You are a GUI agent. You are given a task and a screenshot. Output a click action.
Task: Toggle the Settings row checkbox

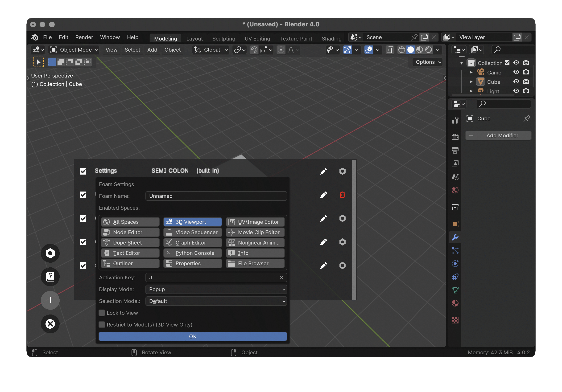(83, 171)
